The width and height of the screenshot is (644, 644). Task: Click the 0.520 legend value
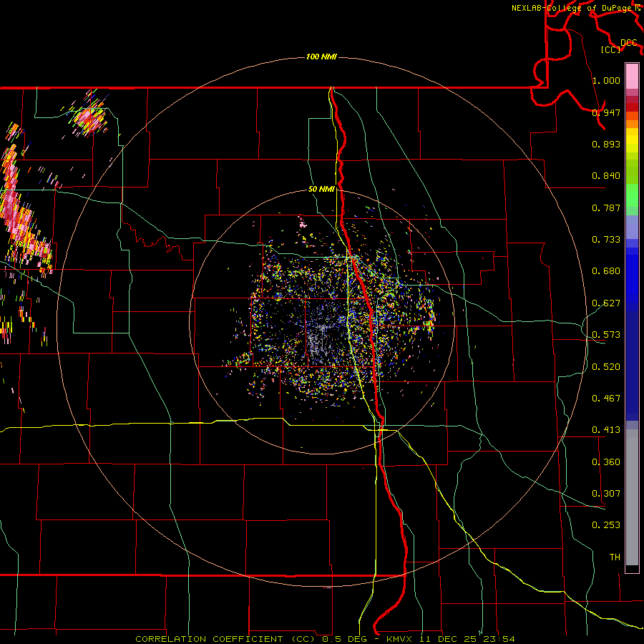pyautogui.click(x=606, y=366)
